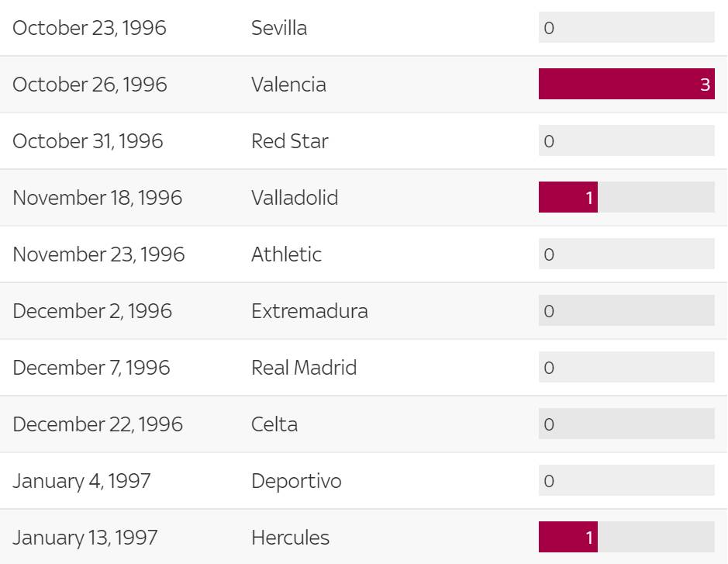Click the Deportivo opponent name

click(x=296, y=481)
